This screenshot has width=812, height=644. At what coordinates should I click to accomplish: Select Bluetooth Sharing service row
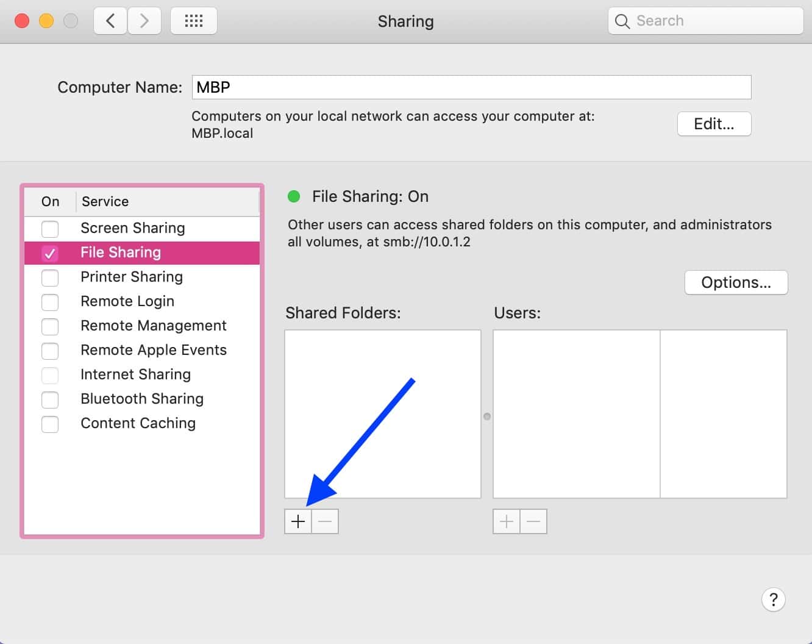142,399
